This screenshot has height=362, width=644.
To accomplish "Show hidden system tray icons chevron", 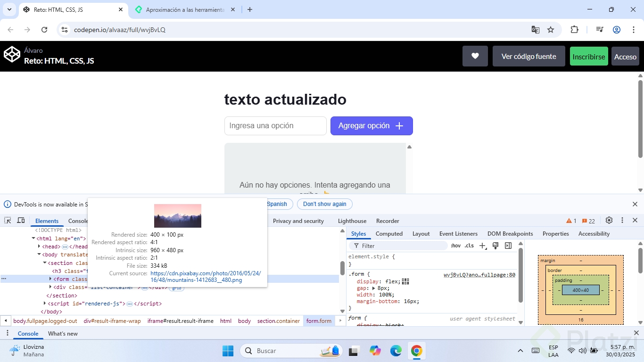I will [x=520, y=351].
